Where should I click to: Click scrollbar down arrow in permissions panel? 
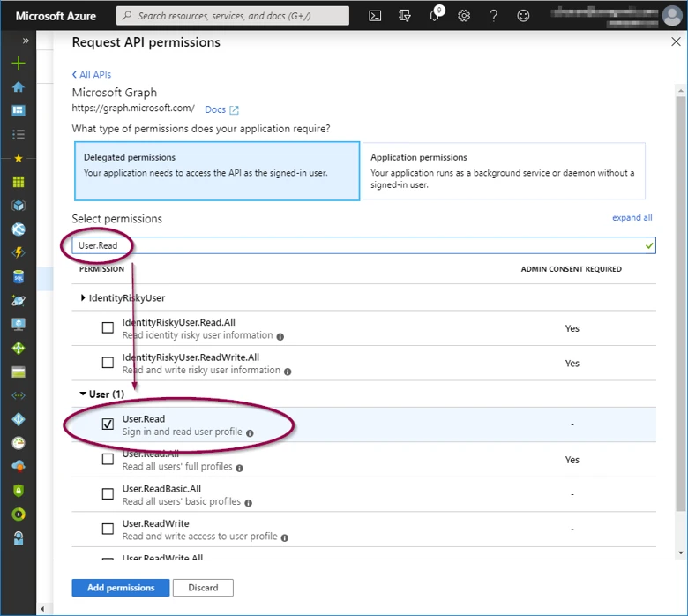pyautogui.click(x=681, y=552)
